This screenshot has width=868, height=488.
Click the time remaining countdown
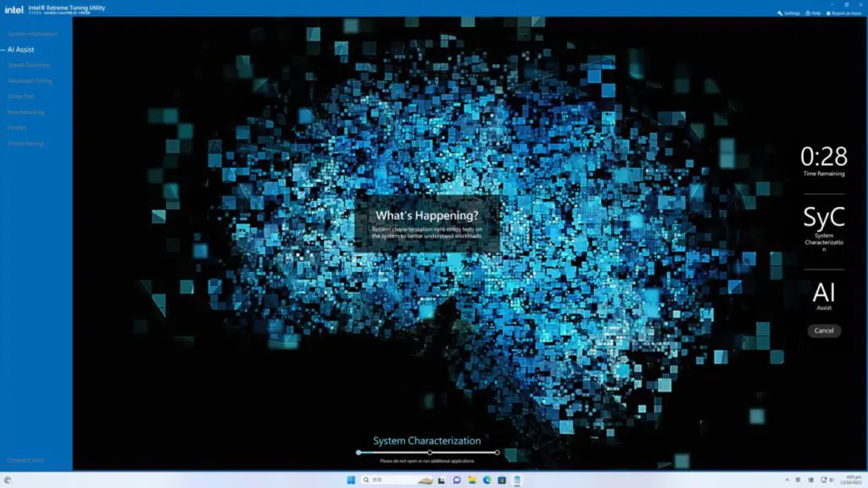coord(824,160)
